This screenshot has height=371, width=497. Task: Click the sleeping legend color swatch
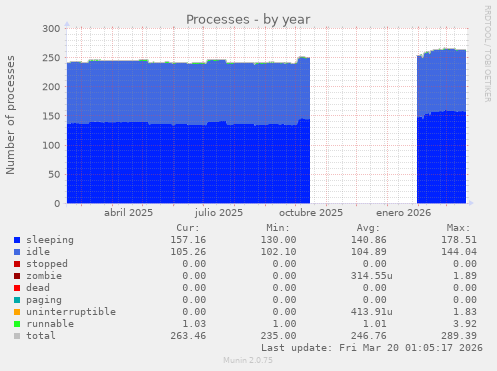tap(17, 240)
